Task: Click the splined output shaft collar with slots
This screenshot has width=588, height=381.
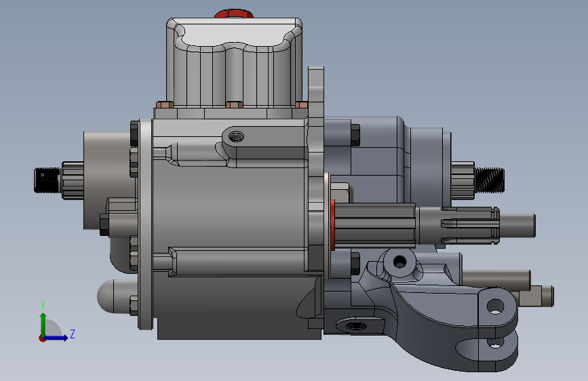Action: pyautogui.click(x=471, y=225)
